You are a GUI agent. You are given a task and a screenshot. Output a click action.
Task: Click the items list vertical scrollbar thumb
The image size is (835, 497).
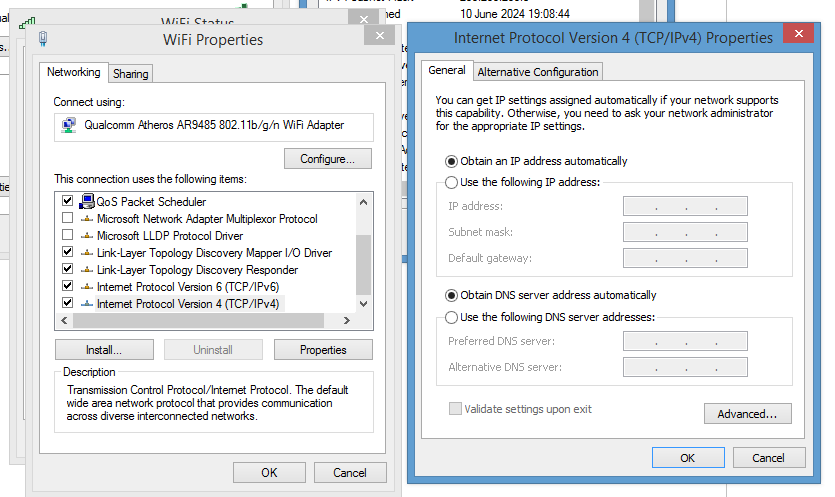pos(364,265)
